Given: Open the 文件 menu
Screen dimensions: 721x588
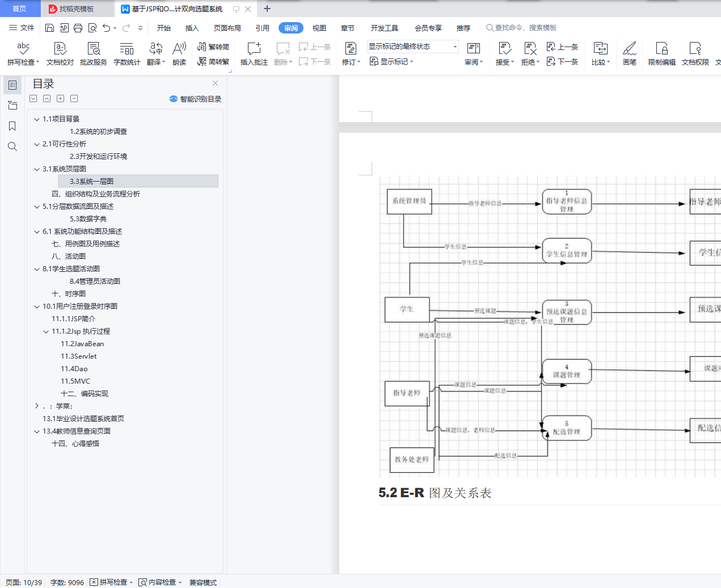Looking at the screenshot, I should coord(22,28).
